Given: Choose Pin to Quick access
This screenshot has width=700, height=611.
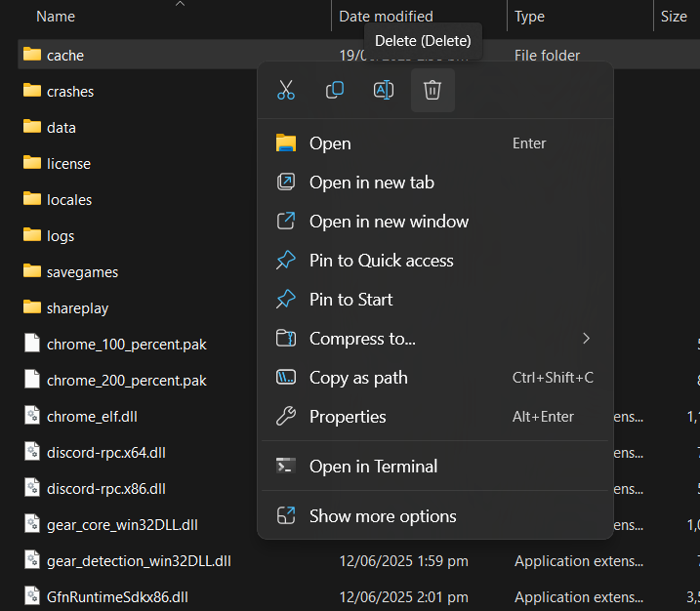Looking at the screenshot, I should pos(381,261).
